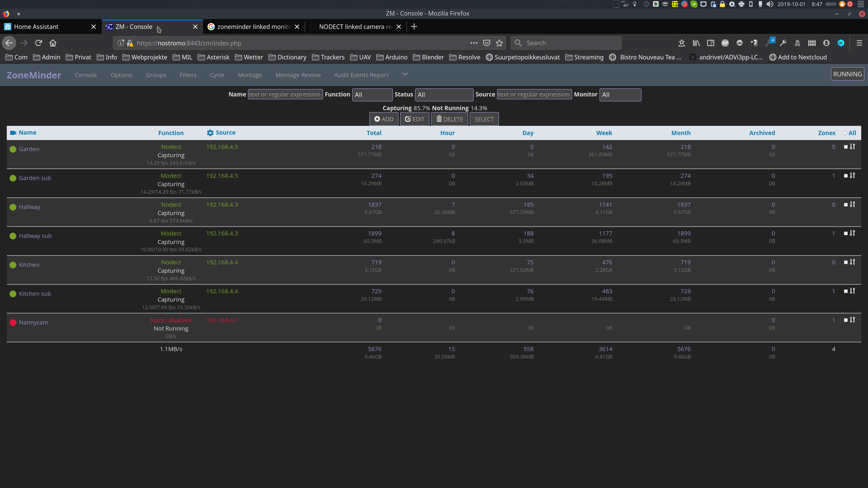This screenshot has height=488, width=868.
Task: Click the camera icon beside Name header
Action: 13,133
